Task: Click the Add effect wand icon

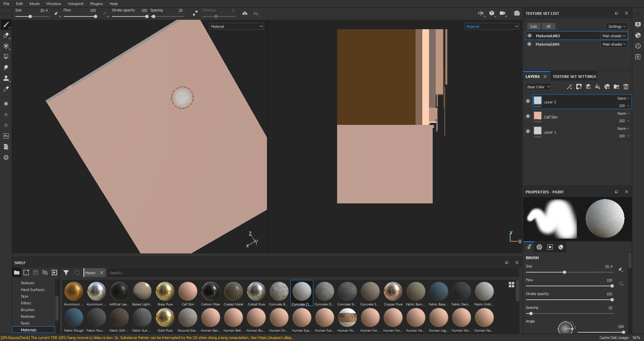Action: coord(570,87)
